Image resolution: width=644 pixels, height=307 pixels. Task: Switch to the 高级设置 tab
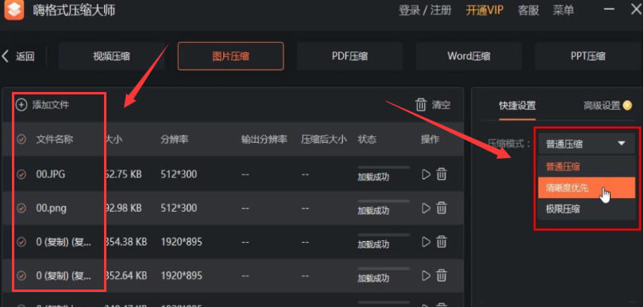(x=602, y=106)
